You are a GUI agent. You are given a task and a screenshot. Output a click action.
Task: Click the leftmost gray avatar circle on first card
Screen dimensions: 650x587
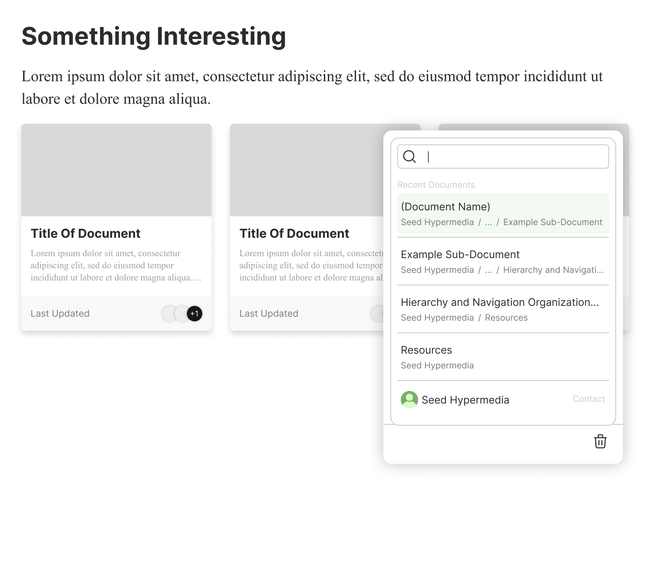[169, 314]
